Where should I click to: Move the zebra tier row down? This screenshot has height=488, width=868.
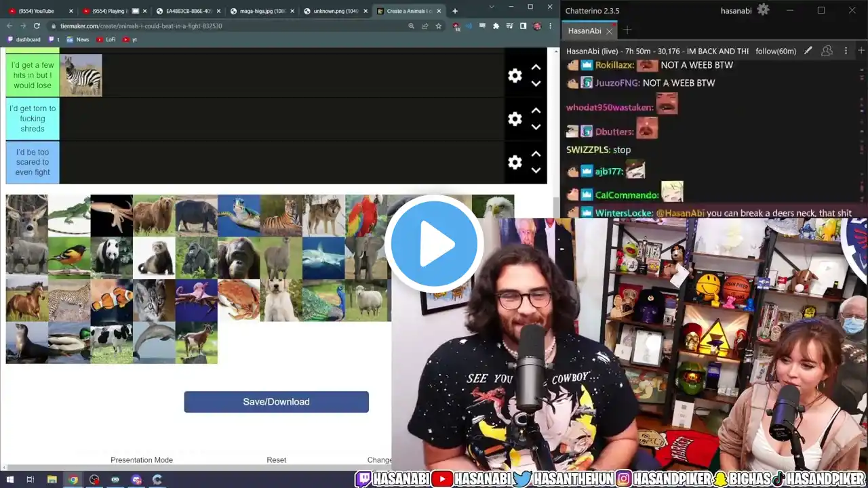pos(536,83)
